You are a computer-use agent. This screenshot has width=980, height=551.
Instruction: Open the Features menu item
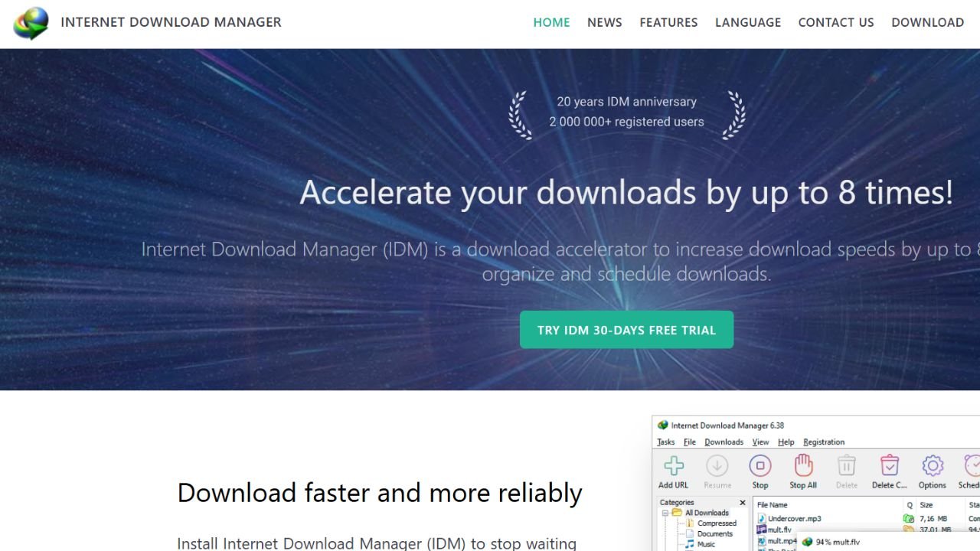coord(668,22)
